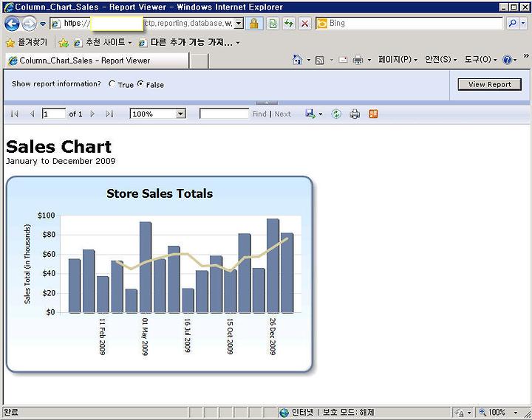Viewport: 532px width, 420px height.
Task: Select the Column_Chart_Sales browser tab
Action: (97, 61)
